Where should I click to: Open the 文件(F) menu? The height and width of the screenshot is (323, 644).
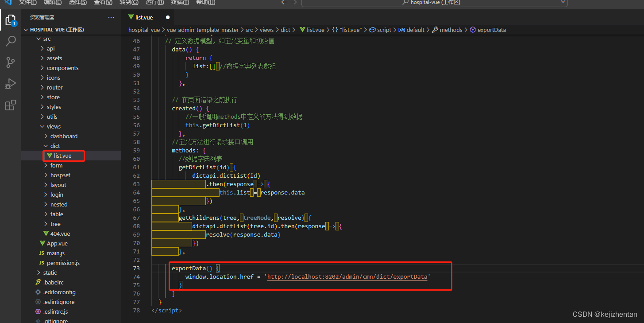(x=28, y=2)
